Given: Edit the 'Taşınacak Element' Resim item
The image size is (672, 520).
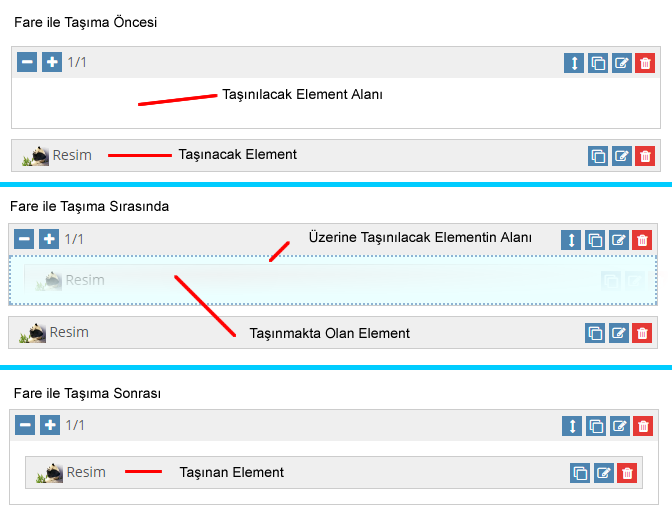Looking at the screenshot, I should [621, 156].
